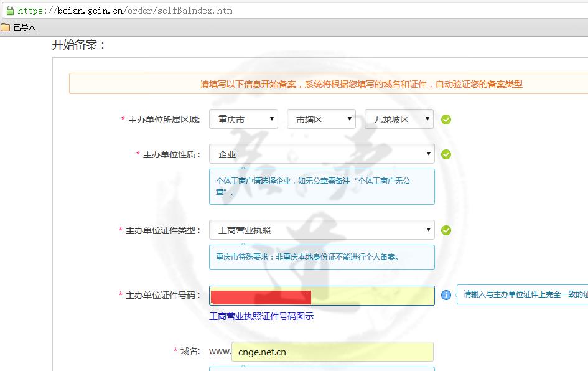Image resolution: width=588 pixels, height=371 pixels.
Task: Open the 工商营业执照证件号码图示 example link
Action: [x=261, y=316]
